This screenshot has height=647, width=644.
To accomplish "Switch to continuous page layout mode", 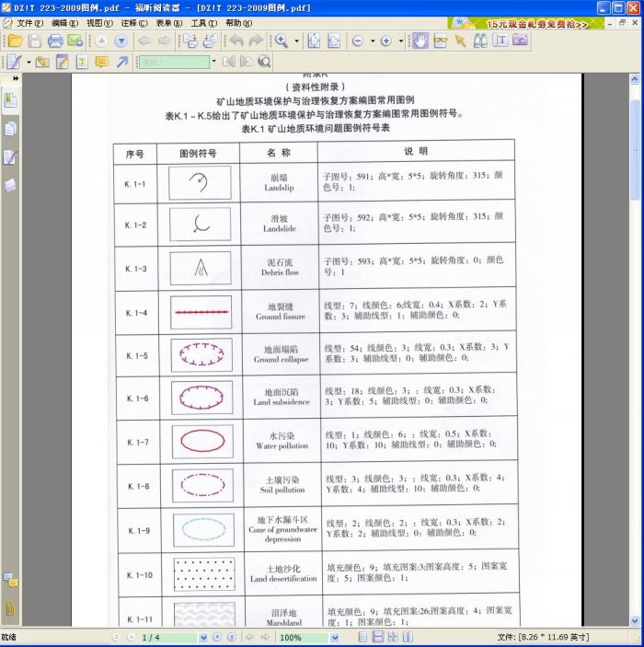I will pos(378,637).
